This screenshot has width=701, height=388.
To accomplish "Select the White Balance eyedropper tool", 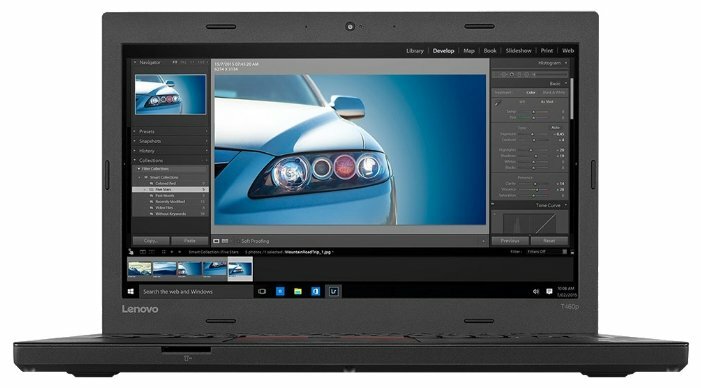I will [x=498, y=104].
